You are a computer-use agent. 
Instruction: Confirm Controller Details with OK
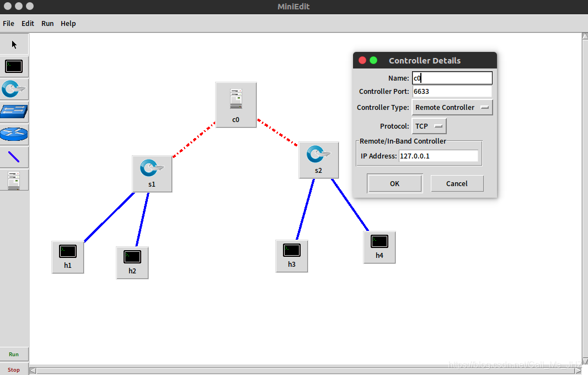[394, 183]
